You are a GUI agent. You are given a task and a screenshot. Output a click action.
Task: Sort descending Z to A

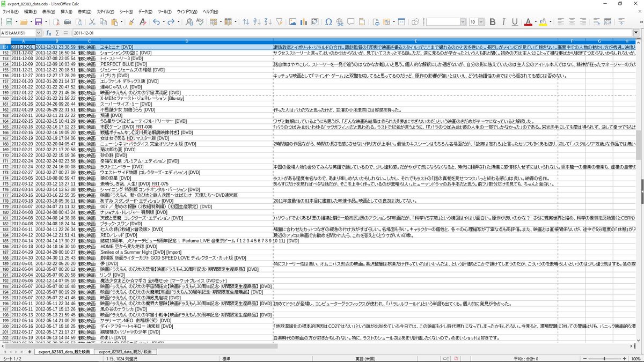tap(268, 22)
